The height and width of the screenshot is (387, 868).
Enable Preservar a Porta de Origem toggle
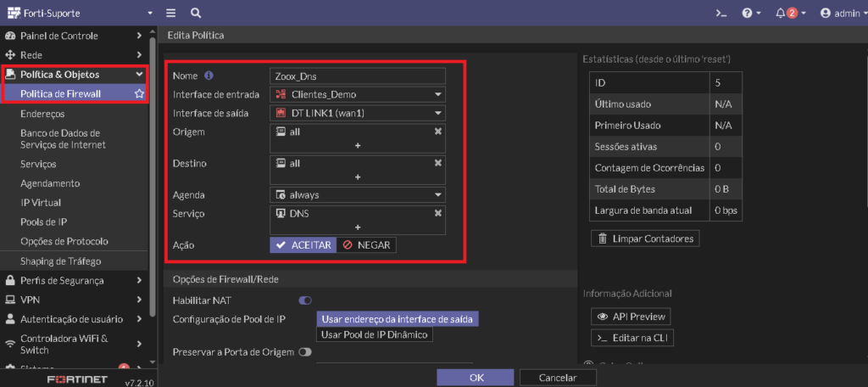pyautogui.click(x=305, y=352)
